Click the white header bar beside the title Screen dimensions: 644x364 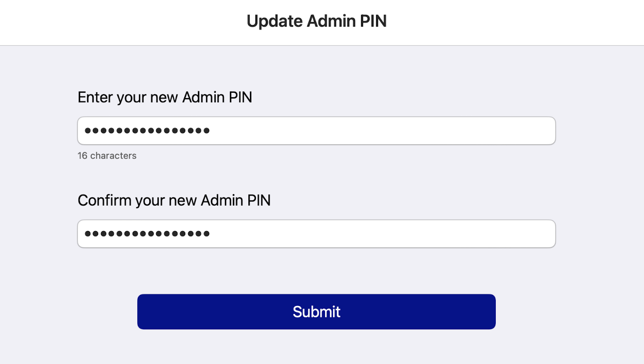point(501,22)
